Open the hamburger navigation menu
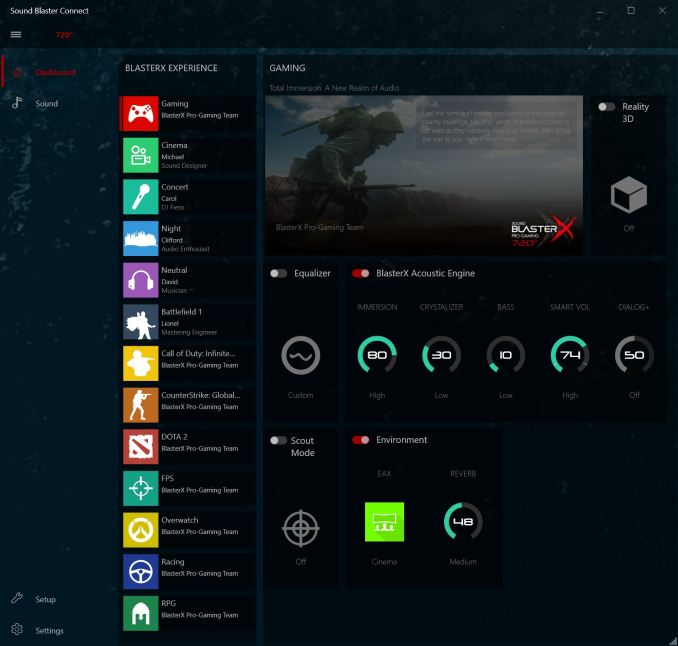Screen dimensions: 678x646 click(x=16, y=35)
